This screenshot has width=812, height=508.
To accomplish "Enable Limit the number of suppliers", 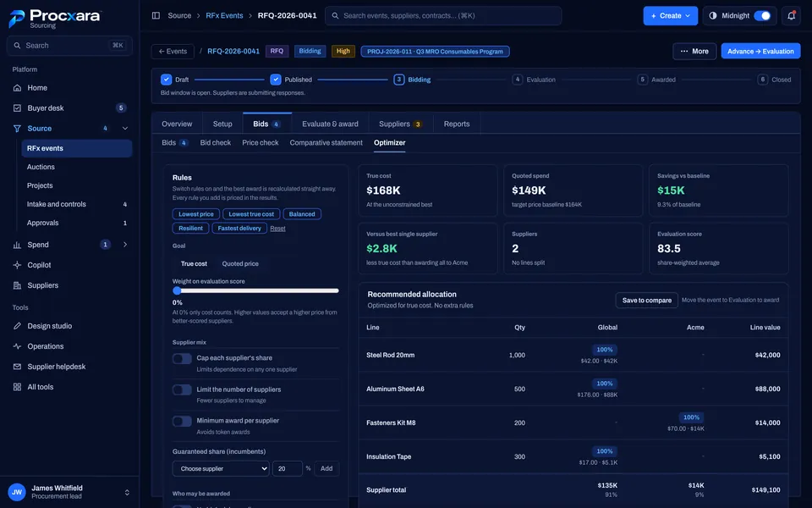I will [x=182, y=389].
